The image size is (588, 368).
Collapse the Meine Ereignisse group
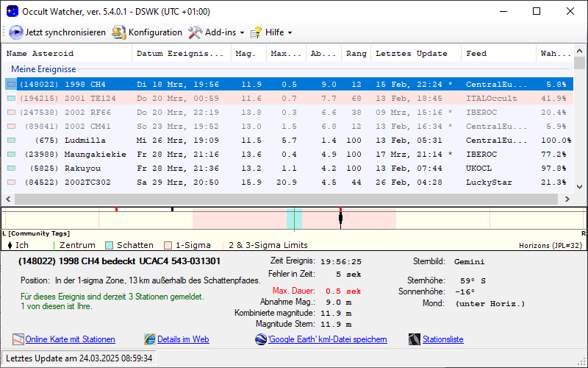(x=43, y=69)
